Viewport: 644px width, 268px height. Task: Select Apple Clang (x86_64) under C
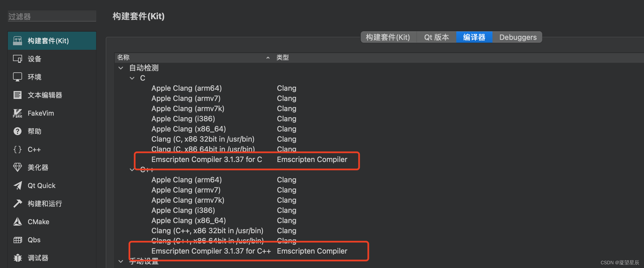[189, 129]
